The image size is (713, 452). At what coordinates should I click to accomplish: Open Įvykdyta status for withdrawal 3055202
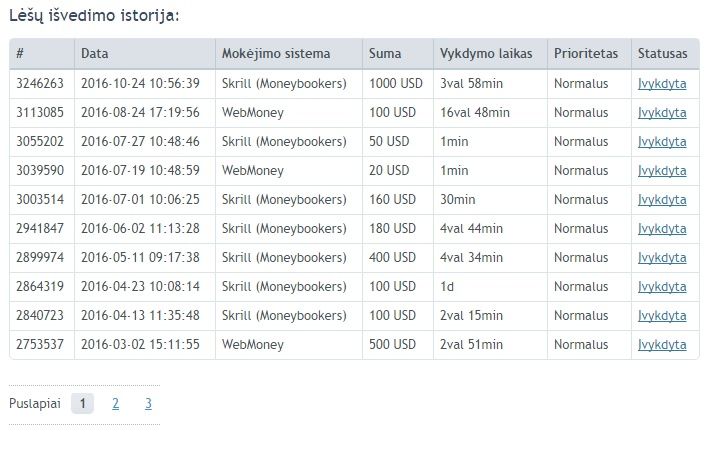662,142
